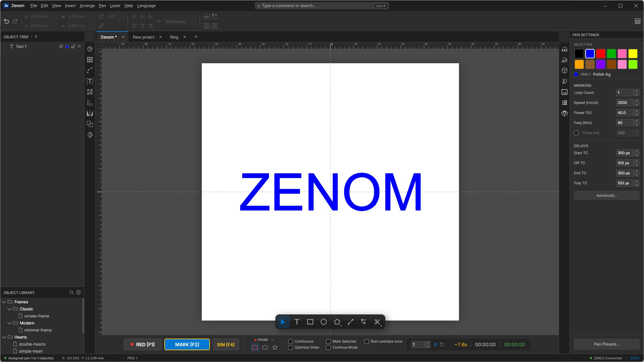This screenshot has width=644, height=362.
Task: Hide Text 1 using eye icon
Action: 79,47
